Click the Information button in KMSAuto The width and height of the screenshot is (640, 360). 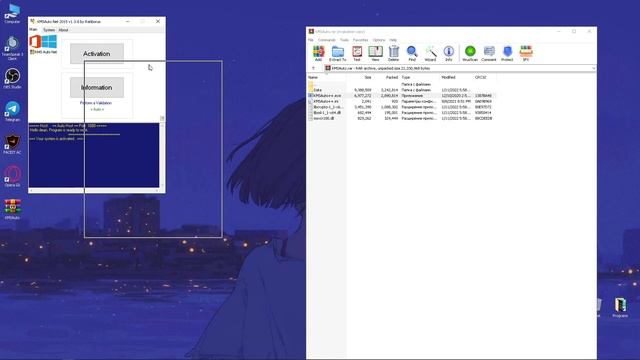[x=97, y=88]
